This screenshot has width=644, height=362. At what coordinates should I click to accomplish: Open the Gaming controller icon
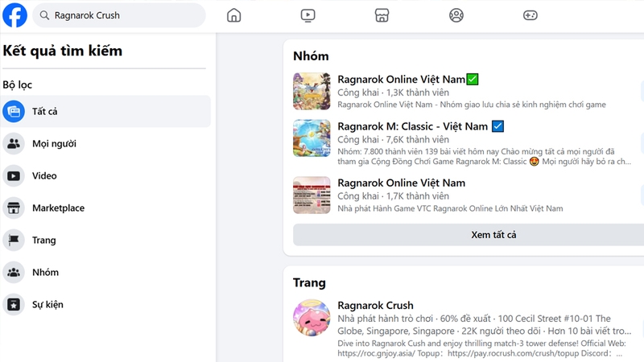[530, 15]
